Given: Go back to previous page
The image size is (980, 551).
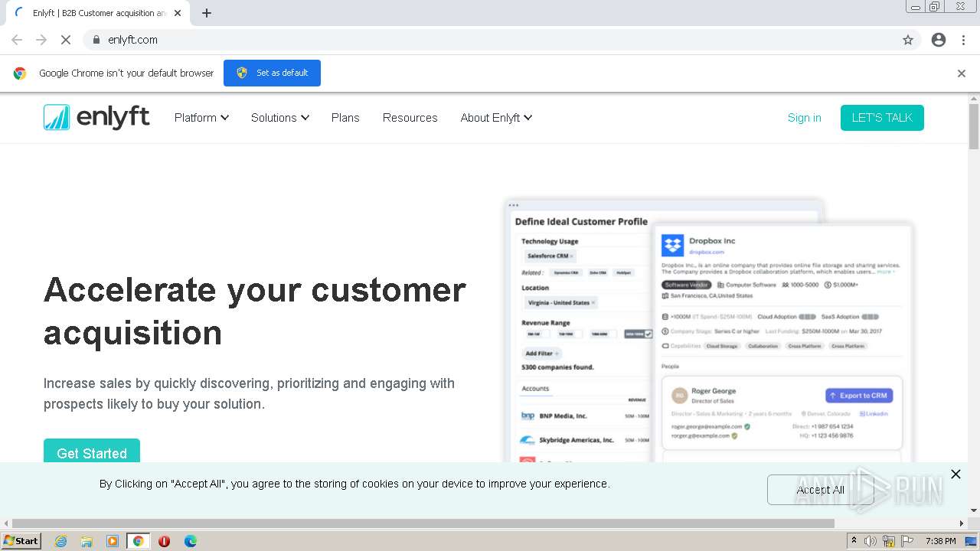Looking at the screenshot, I should click(x=17, y=40).
